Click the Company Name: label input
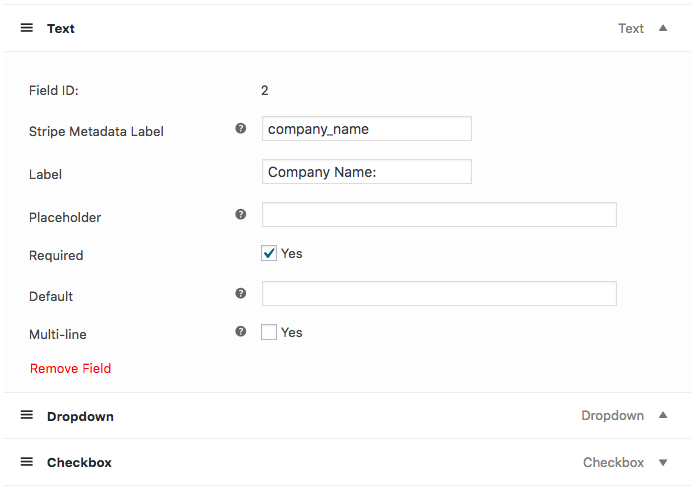 [x=367, y=171]
